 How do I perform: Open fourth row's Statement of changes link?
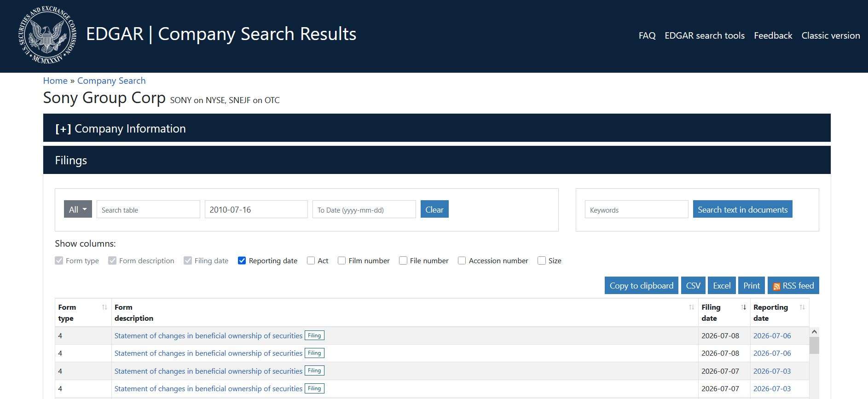208,389
